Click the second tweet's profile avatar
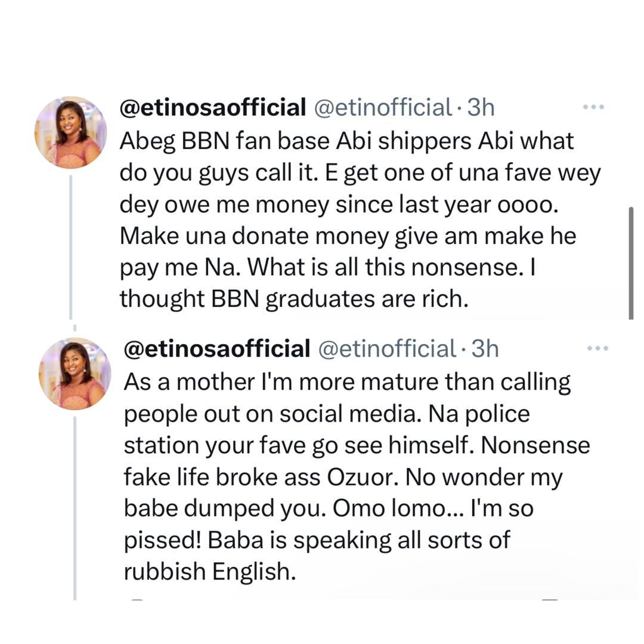This screenshot has height=644, width=644. [x=75, y=373]
